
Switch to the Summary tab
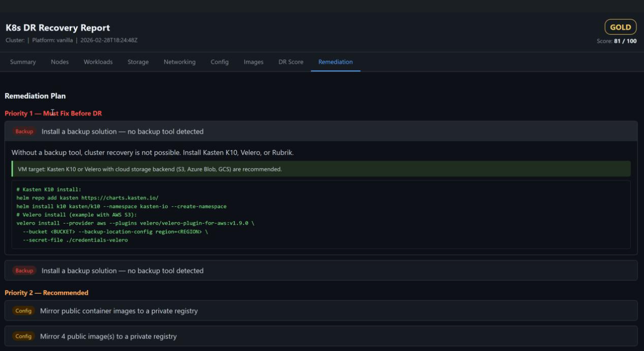tap(23, 62)
